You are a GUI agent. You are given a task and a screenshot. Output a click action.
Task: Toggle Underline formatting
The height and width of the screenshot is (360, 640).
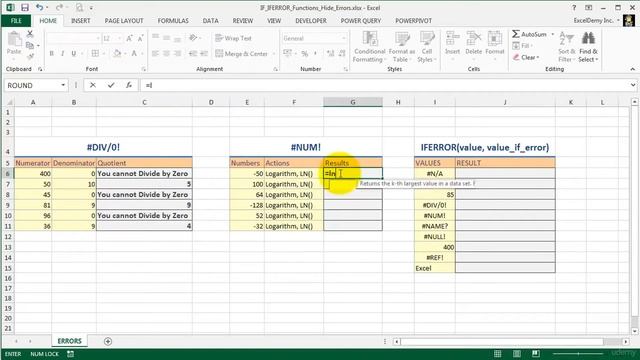click(74, 53)
